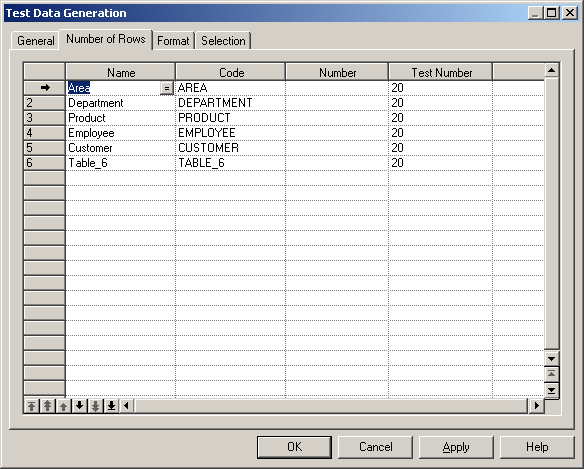Open the ellipsis button in the Area name cell
This screenshot has height=469, width=584.
(x=166, y=88)
